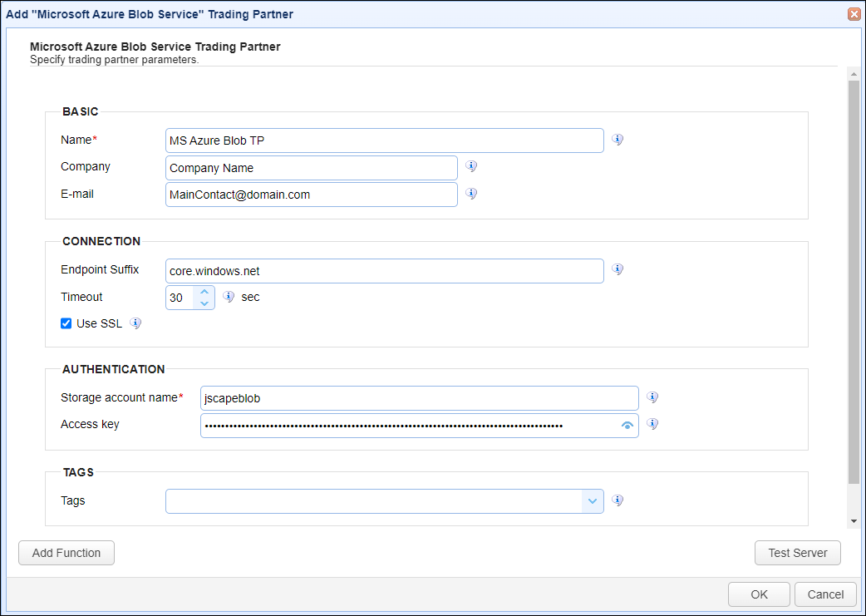Click the TAGS section heading

78,472
